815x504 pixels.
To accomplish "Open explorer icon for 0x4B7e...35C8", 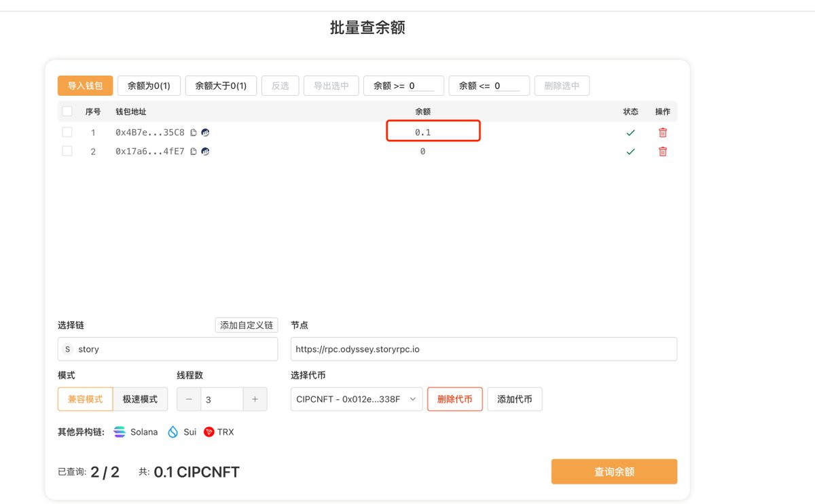I will (205, 132).
